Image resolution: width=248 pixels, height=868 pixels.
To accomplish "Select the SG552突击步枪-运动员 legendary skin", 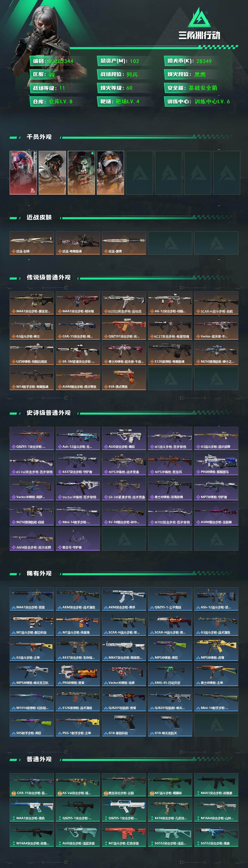I will 124,303.
